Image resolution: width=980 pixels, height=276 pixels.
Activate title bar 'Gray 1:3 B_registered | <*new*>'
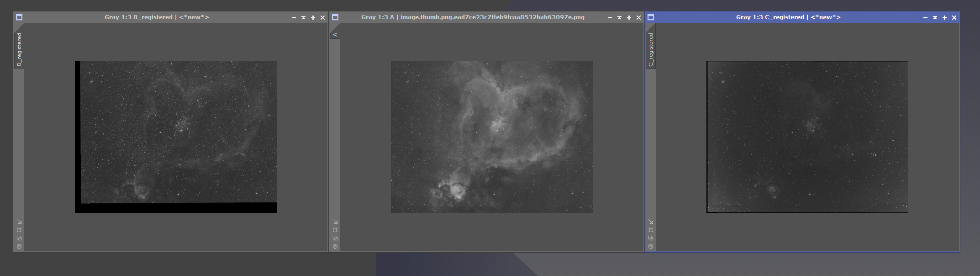coord(157,17)
